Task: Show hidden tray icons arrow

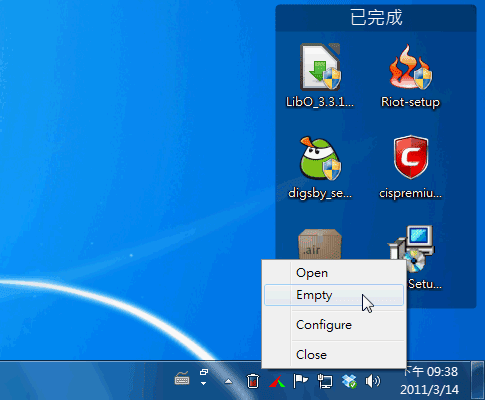Action: pos(228,381)
